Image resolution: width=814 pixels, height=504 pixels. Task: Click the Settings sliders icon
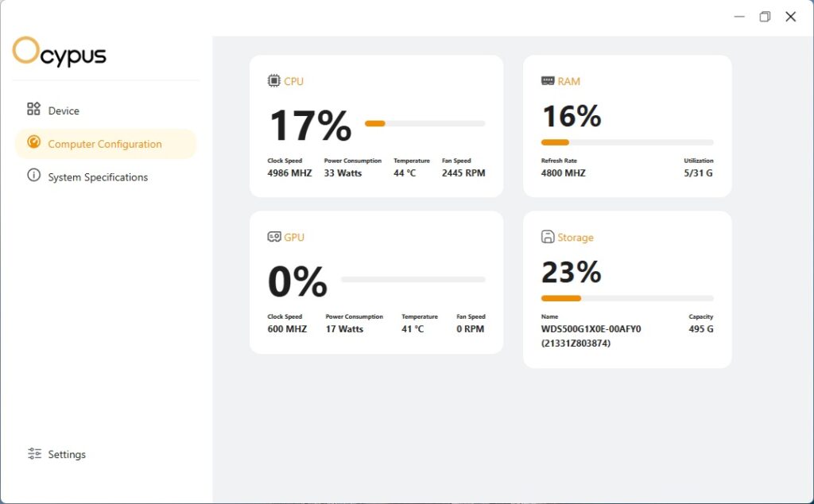click(34, 454)
